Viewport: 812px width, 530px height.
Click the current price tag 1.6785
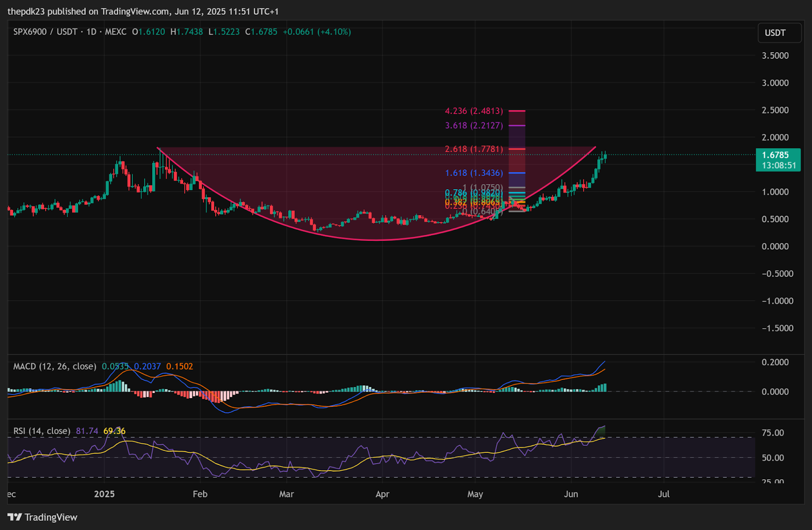pos(778,160)
